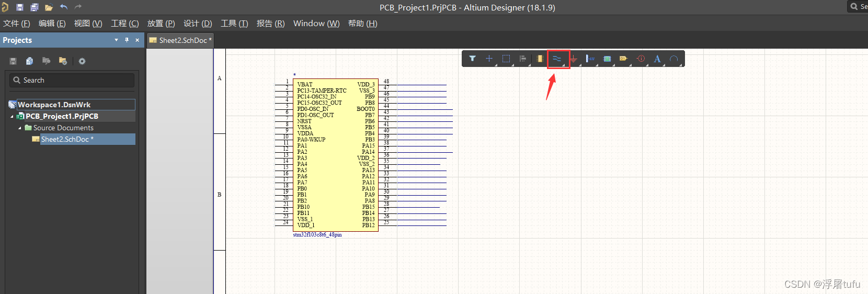This screenshot has width=868, height=294.
Task: Open selection tool dropdown corner arrow
Action: click(x=512, y=65)
